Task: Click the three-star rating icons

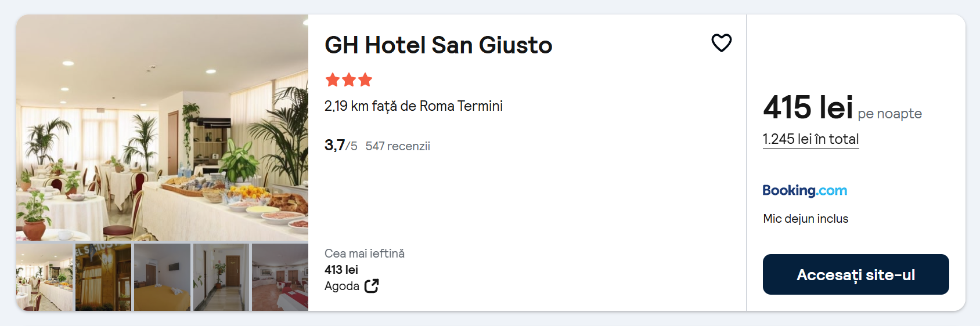Action: pos(349,80)
